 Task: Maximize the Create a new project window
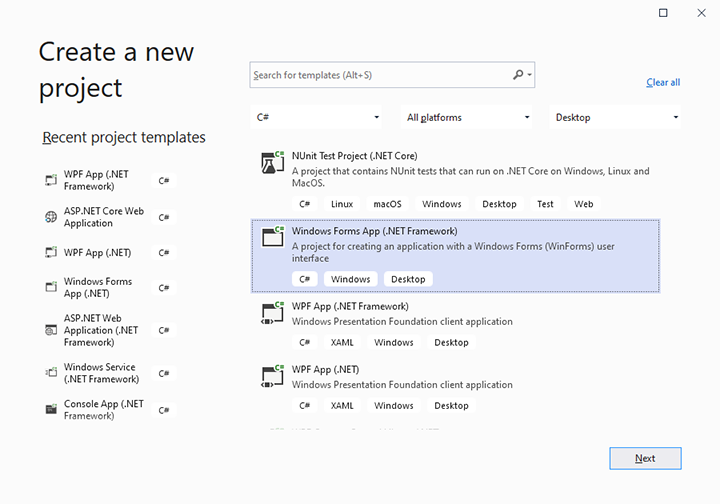point(663,13)
